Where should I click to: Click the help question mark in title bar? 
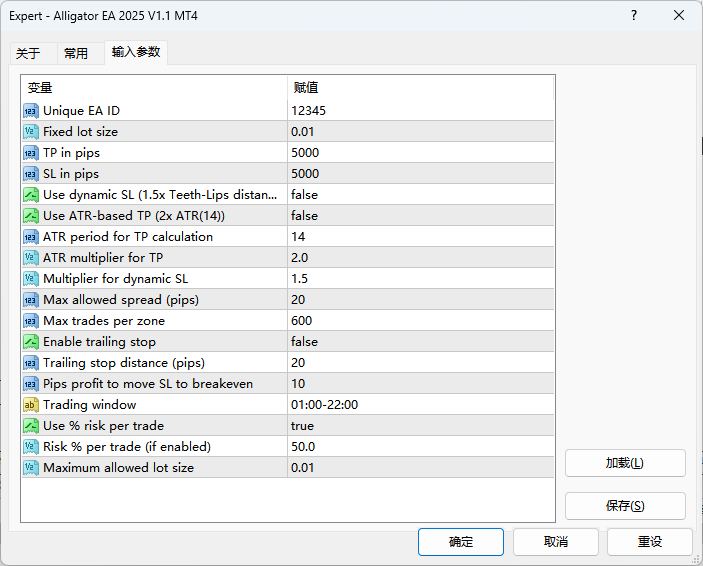click(x=634, y=16)
